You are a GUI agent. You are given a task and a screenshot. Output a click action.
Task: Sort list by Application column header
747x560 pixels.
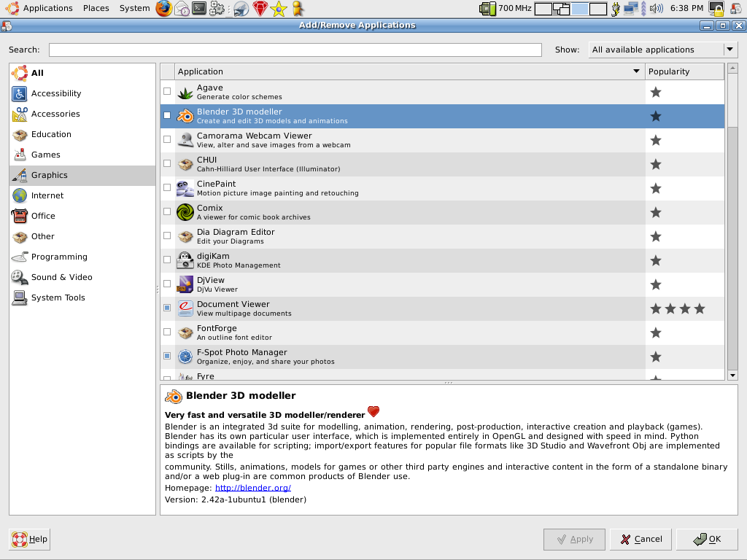point(410,71)
